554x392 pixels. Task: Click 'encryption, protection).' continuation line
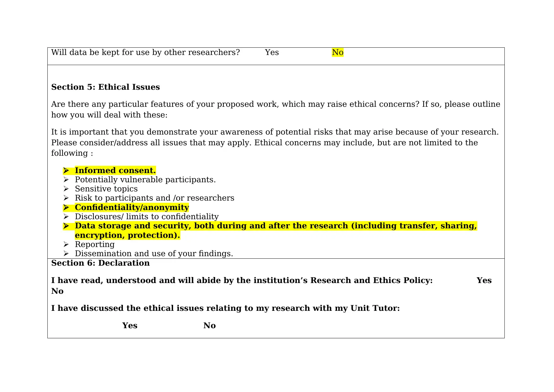(127, 235)
